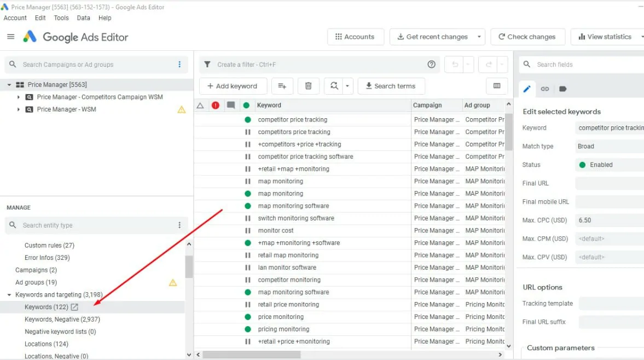Open campaign search options kebab menu

click(179, 65)
